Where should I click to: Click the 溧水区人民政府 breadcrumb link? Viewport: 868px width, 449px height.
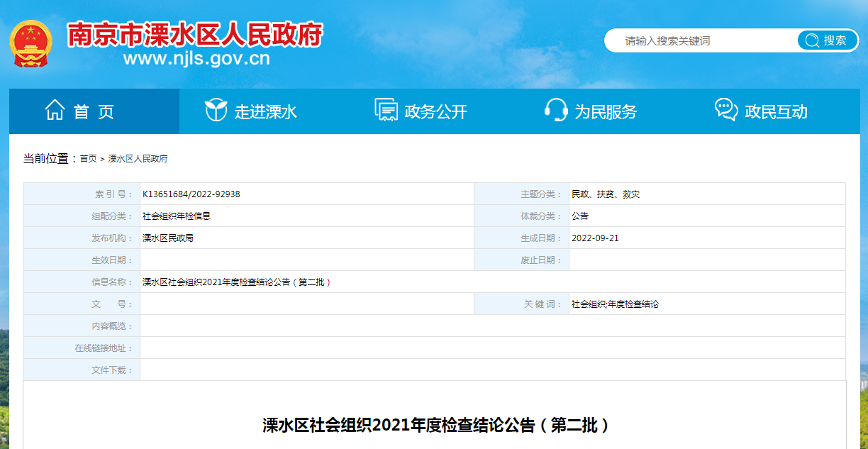(x=138, y=159)
